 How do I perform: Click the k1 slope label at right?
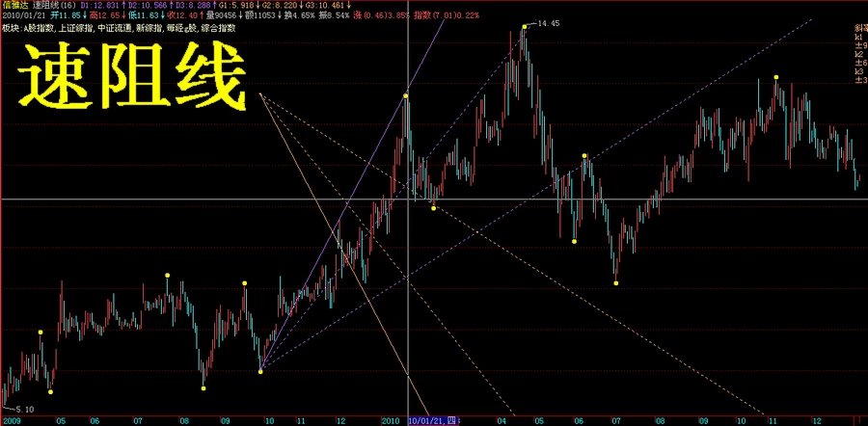click(859, 37)
